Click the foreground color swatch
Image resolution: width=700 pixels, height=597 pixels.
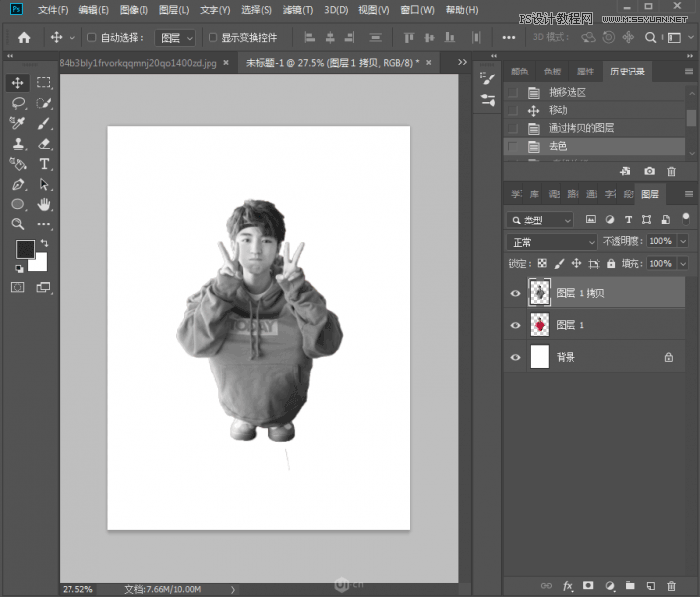[25, 249]
